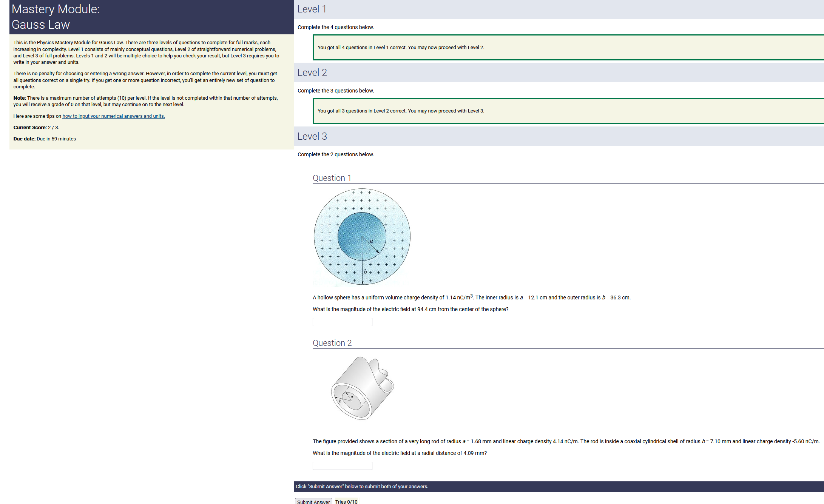The width and height of the screenshot is (824, 504).
Task: Click the hollow sphere problem statement text
Action: [471, 297]
